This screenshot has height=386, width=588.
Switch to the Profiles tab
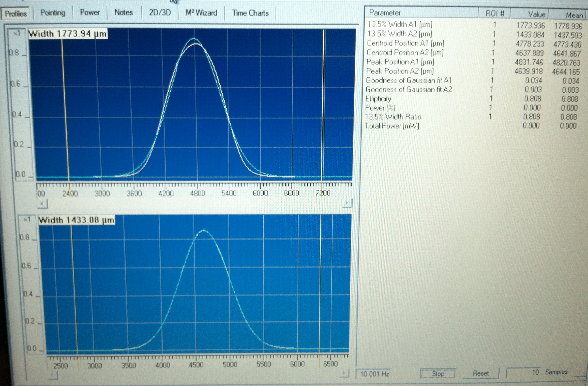click(16, 13)
